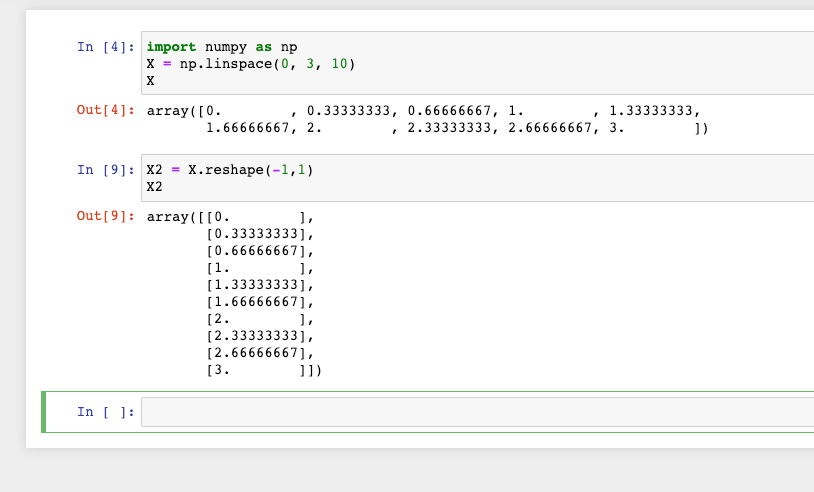Click the empty 'In [ ]:' prompt
The width and height of the screenshot is (814, 492).
coord(106,412)
